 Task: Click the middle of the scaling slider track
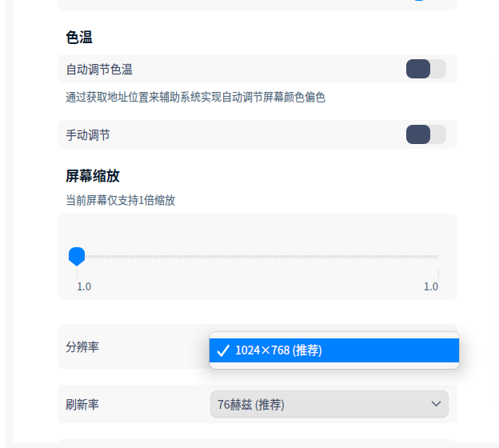[x=257, y=257]
